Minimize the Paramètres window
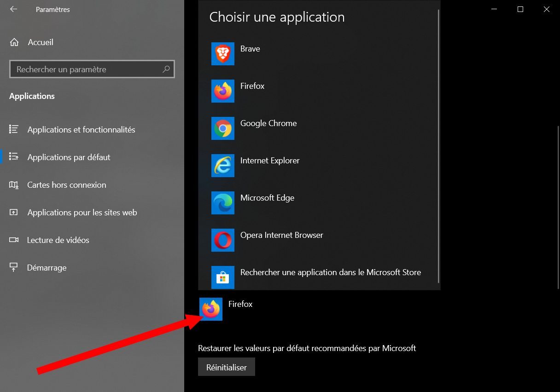The width and height of the screenshot is (560, 392). click(x=494, y=9)
